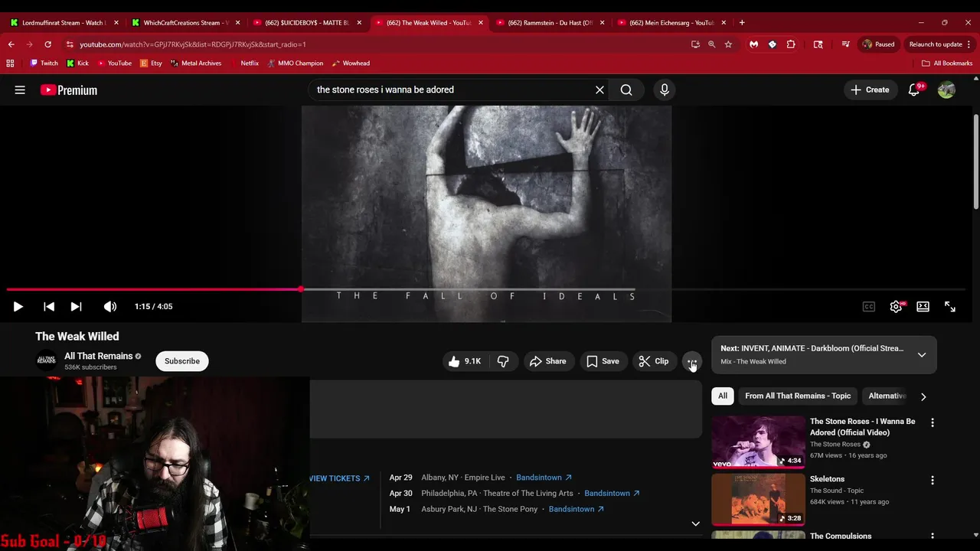The image size is (980, 551).
Task: Dislike the video
Action: (503, 361)
